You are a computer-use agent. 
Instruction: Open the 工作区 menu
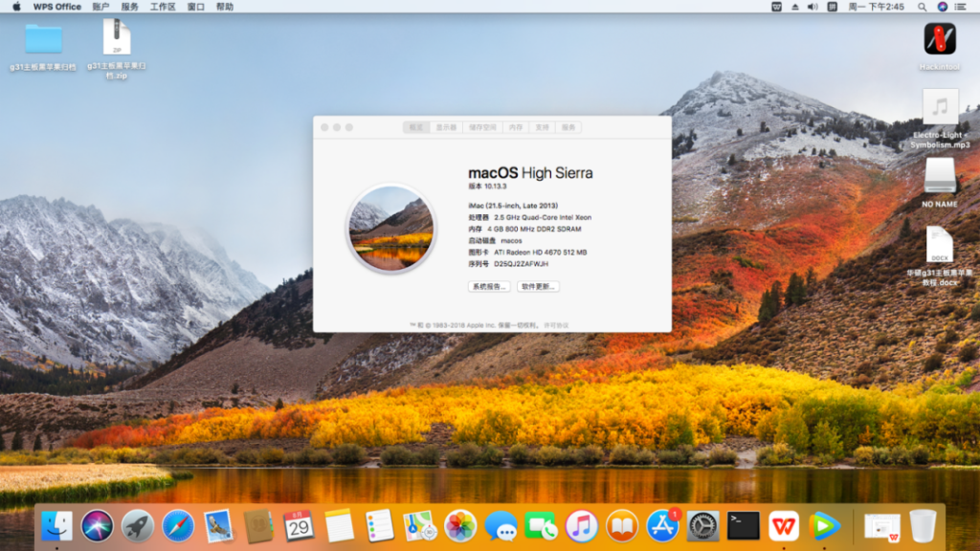pyautogui.click(x=163, y=7)
